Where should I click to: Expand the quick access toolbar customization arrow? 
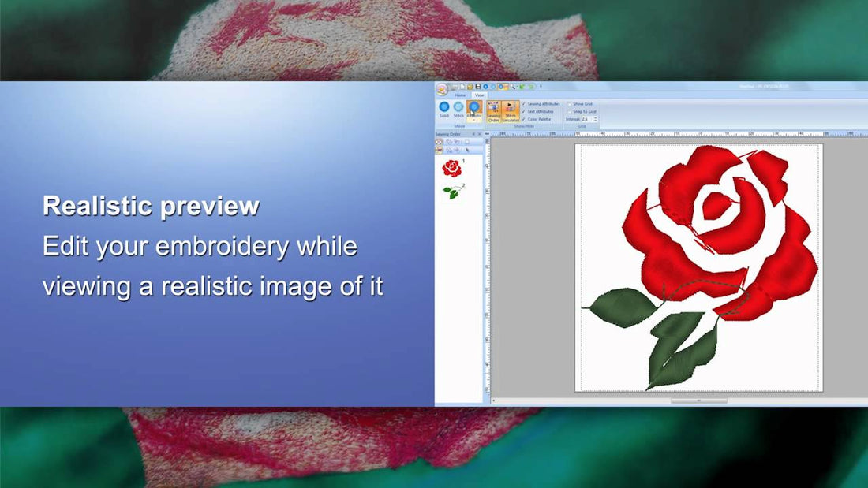(x=541, y=86)
